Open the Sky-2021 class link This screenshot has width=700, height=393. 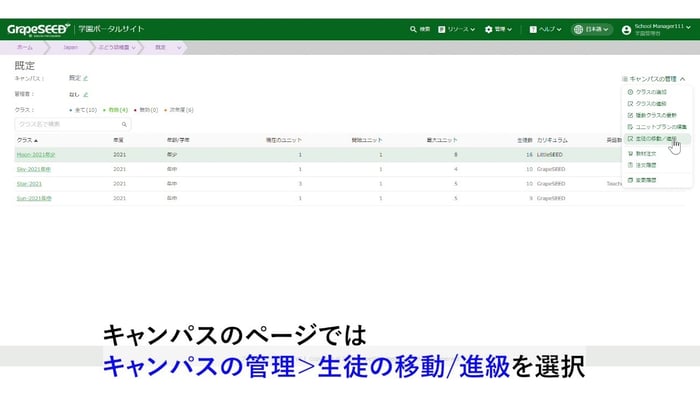click(34, 169)
